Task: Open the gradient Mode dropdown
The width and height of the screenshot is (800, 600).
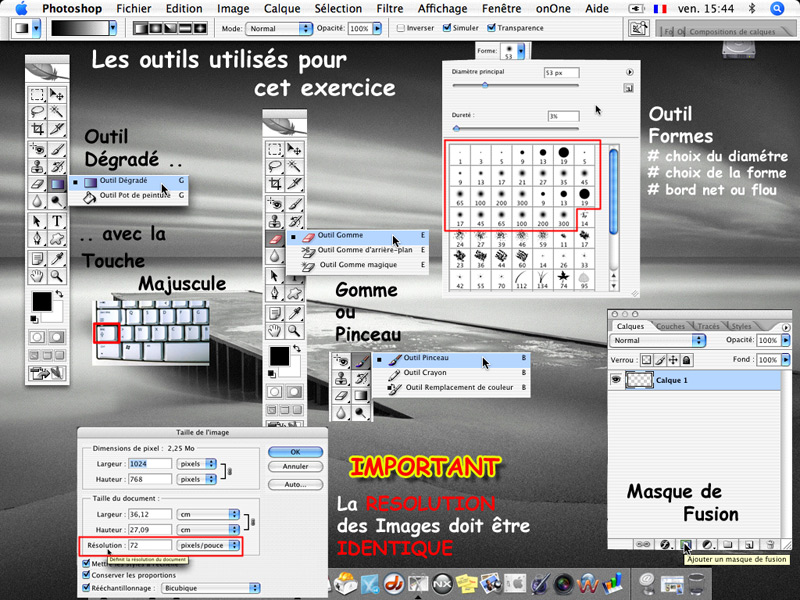Action: (279, 29)
